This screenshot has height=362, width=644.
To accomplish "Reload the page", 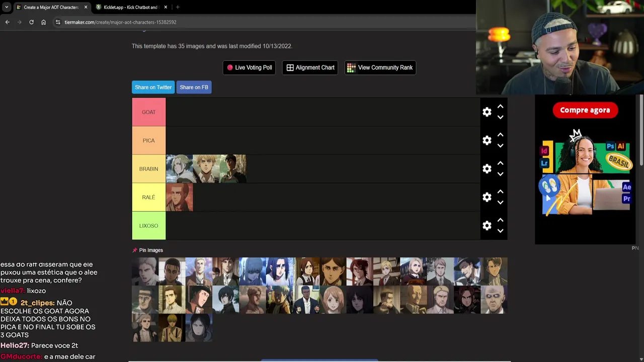I will [x=31, y=22].
